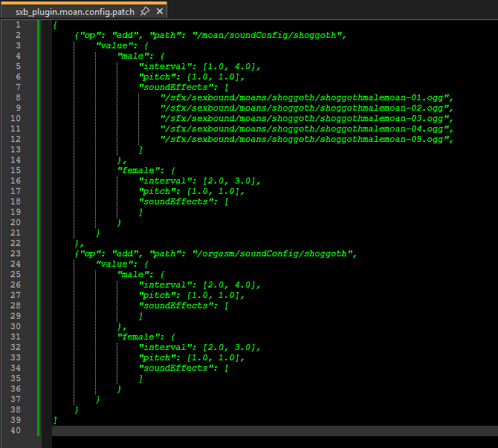Click the closing bracket on line 39
498x448 pixels.
[55, 420]
